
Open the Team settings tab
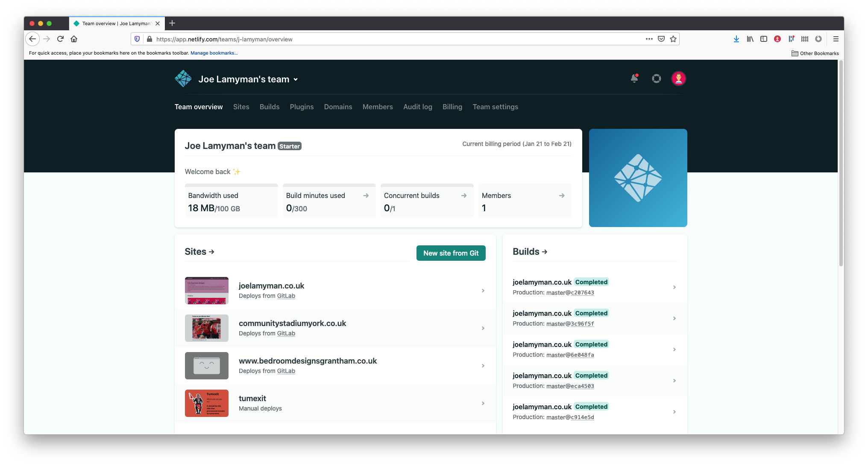pyautogui.click(x=495, y=107)
